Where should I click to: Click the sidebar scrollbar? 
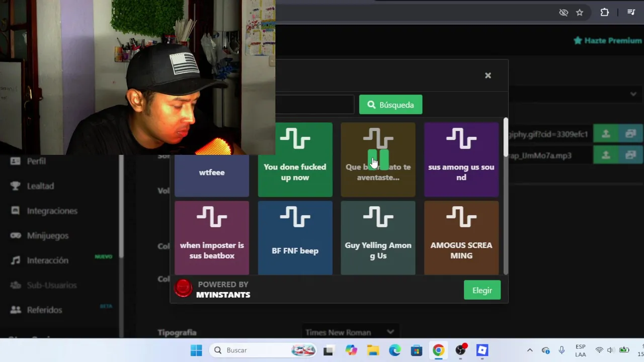point(121,206)
